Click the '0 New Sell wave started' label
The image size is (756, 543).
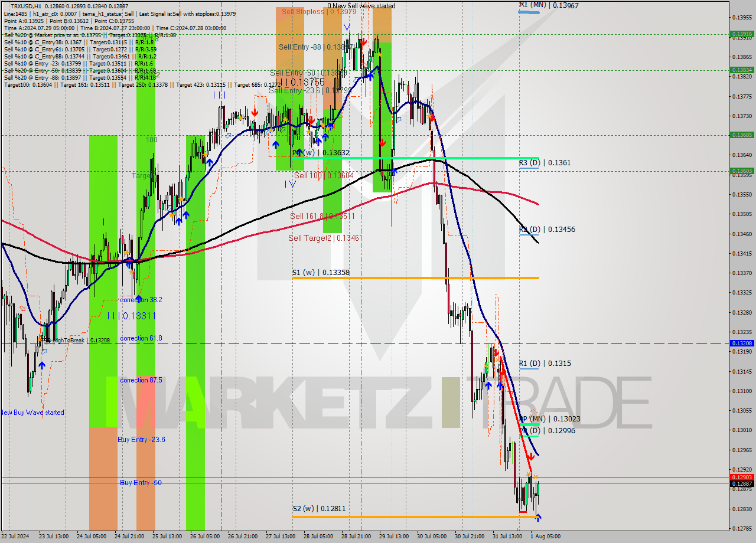click(x=361, y=5)
